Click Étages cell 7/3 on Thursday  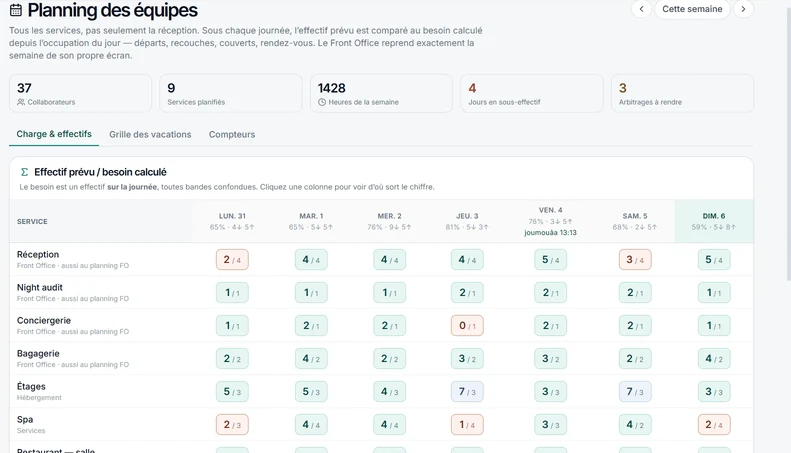(x=467, y=391)
